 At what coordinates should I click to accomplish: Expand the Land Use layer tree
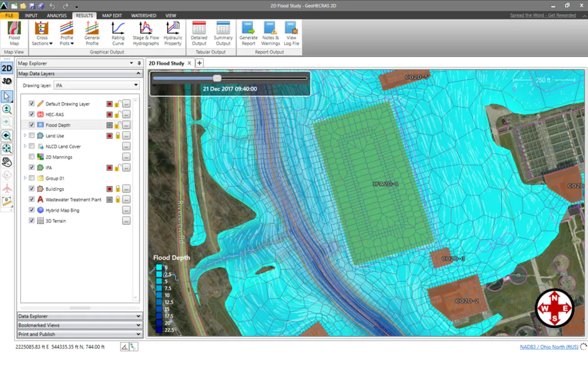click(25, 136)
